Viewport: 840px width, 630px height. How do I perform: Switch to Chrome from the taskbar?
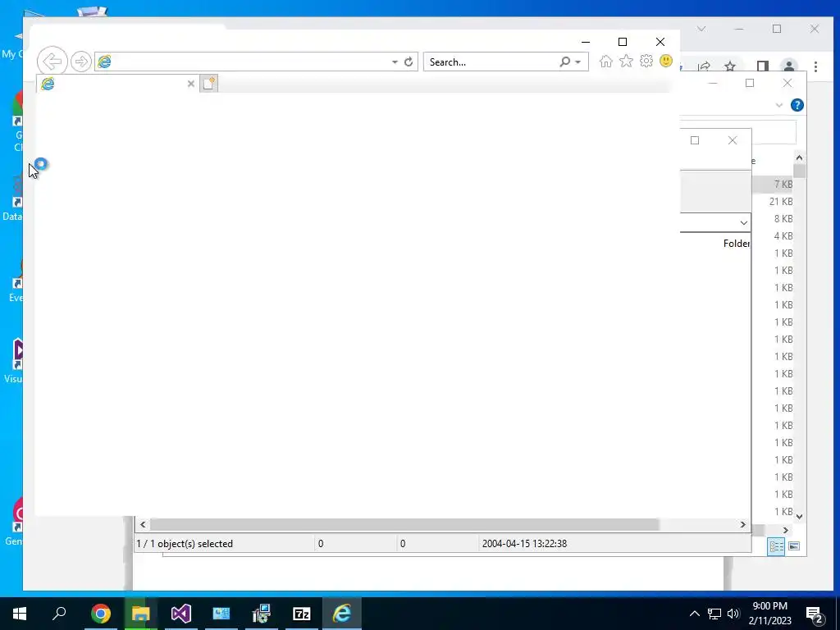[101, 614]
